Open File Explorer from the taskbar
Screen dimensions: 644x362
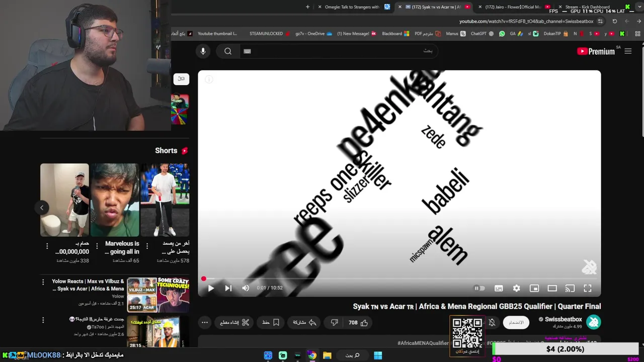click(x=327, y=355)
